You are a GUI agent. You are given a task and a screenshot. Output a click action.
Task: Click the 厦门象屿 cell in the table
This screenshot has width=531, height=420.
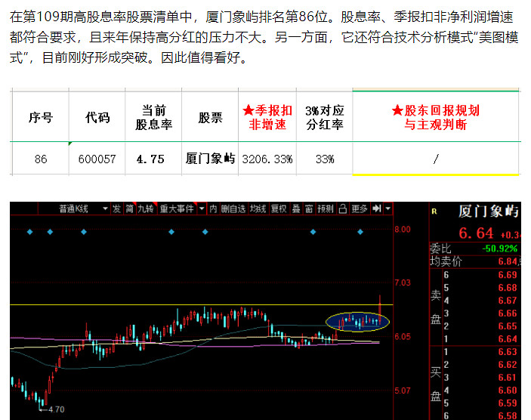(x=210, y=159)
